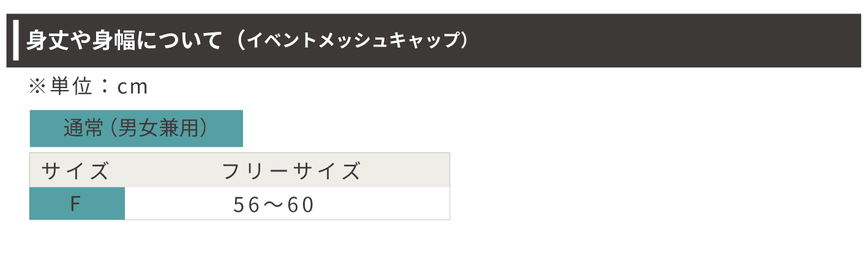
Task: Click the cm unit text
Action: tap(133, 88)
